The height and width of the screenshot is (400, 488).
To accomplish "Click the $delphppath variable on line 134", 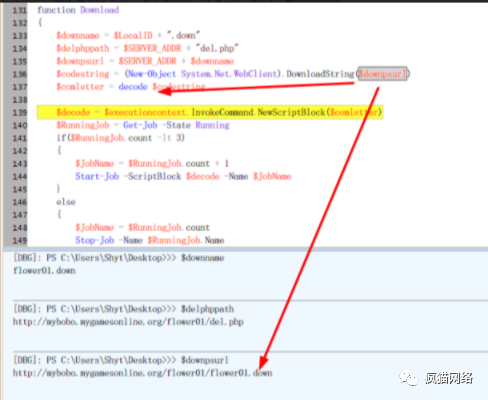I will point(83,48).
